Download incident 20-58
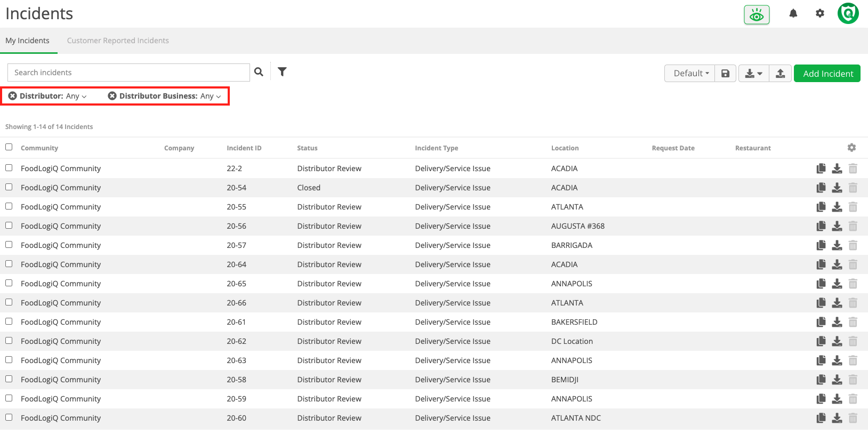 pyautogui.click(x=837, y=380)
